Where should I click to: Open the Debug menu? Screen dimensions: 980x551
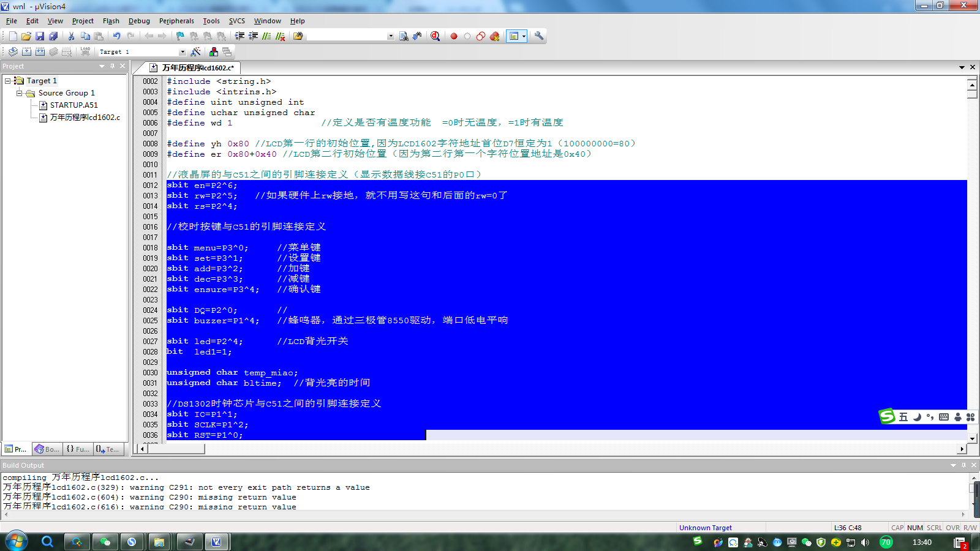[x=139, y=21]
